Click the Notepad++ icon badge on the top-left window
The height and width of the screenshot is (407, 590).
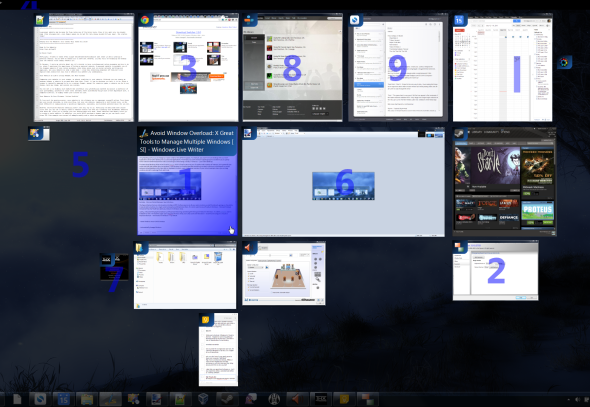pos(40,20)
